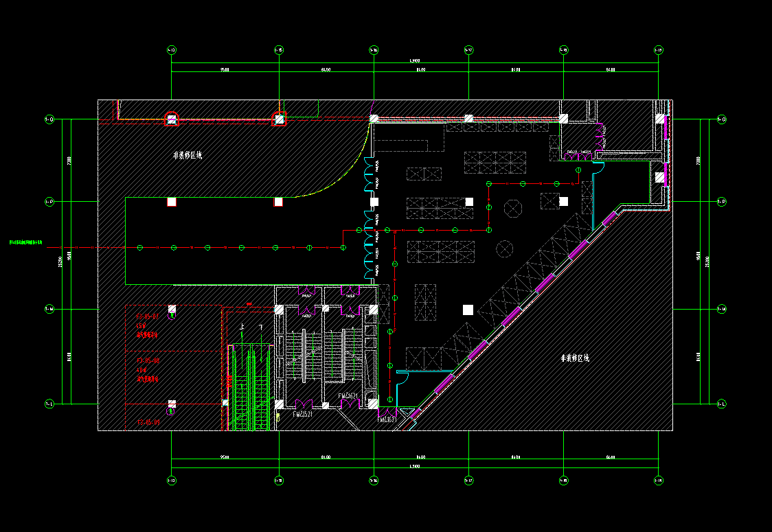
Task: Select the 非装修区域 label in the upper-left hatched zone
Action: click(188, 155)
